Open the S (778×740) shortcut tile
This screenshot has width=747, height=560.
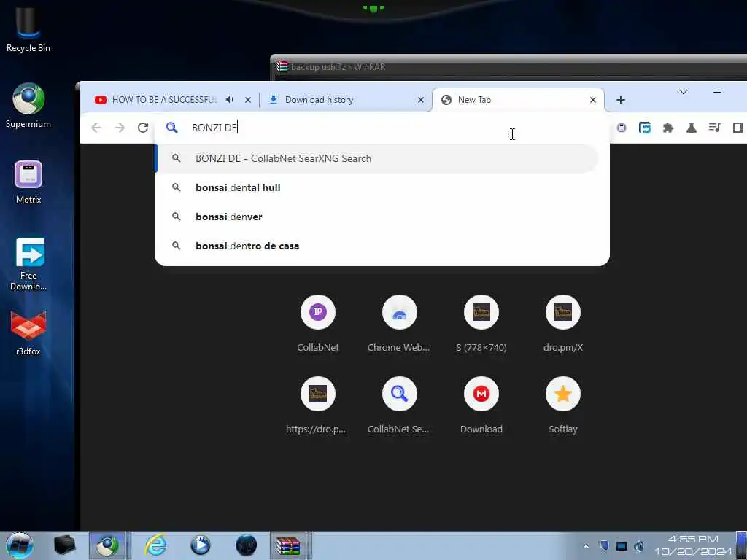point(481,324)
